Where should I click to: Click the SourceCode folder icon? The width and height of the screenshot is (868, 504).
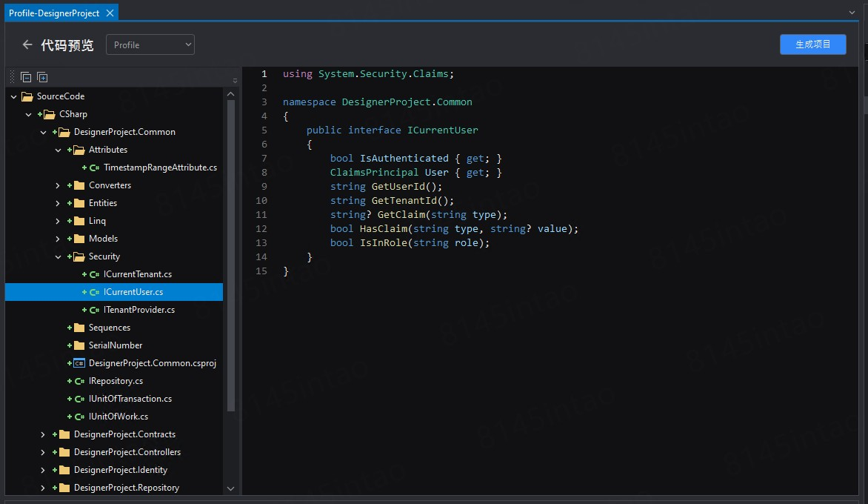[27, 96]
